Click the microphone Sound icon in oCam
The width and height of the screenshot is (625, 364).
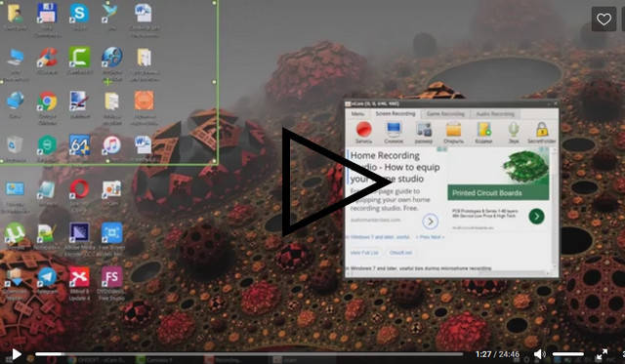pyautogui.click(x=514, y=130)
